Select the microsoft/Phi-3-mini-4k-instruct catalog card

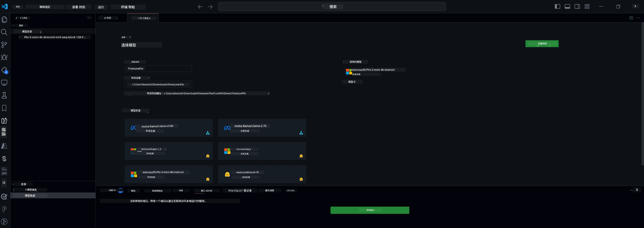[x=169, y=174]
